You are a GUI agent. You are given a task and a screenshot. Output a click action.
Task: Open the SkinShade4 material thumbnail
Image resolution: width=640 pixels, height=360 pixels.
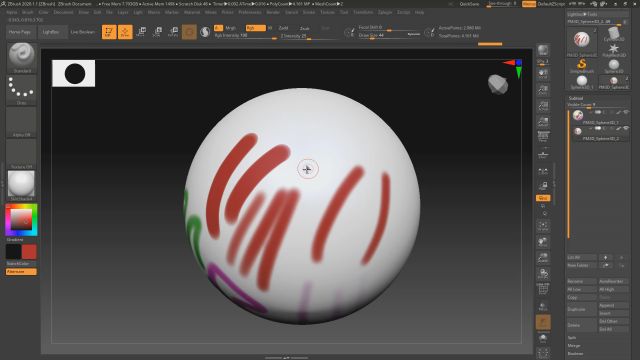coord(21,186)
